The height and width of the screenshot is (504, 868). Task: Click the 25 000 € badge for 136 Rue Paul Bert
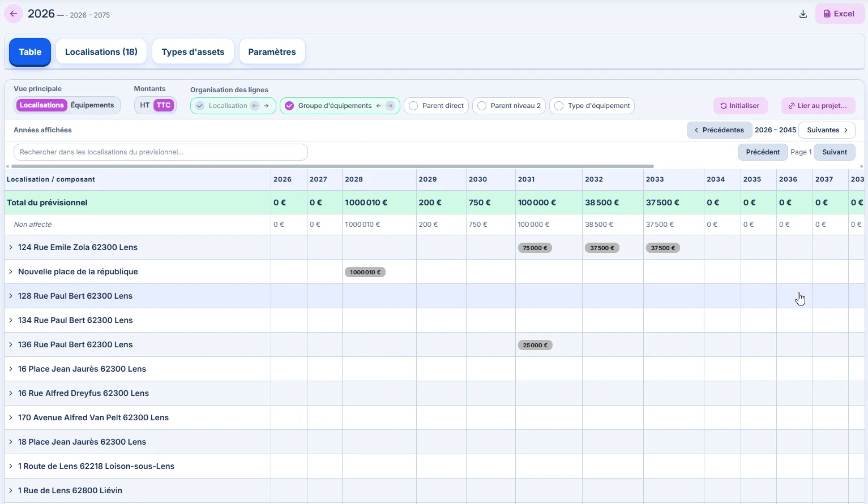[x=535, y=345]
